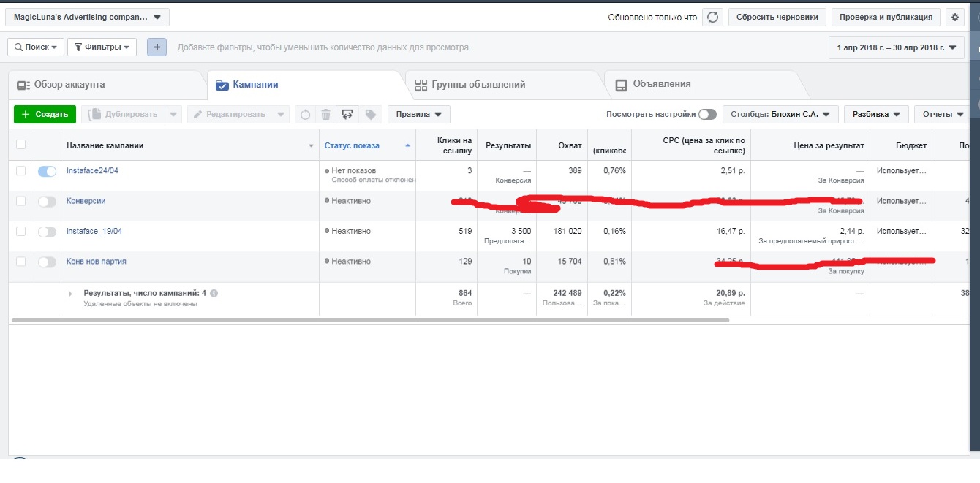Check the box for instaface_19/04 campaign
The image size is (980, 483).
click(x=20, y=231)
